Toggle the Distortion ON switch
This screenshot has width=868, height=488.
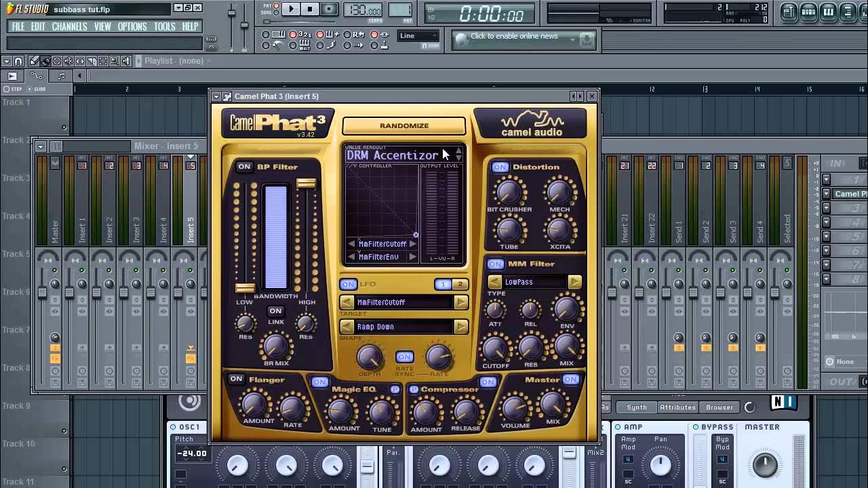click(x=500, y=167)
